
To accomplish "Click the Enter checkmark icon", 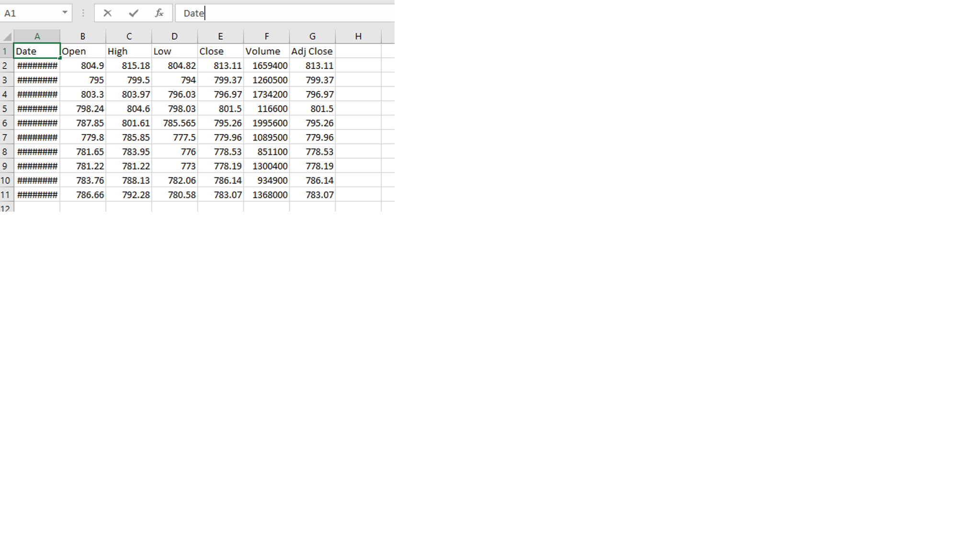I will (133, 13).
